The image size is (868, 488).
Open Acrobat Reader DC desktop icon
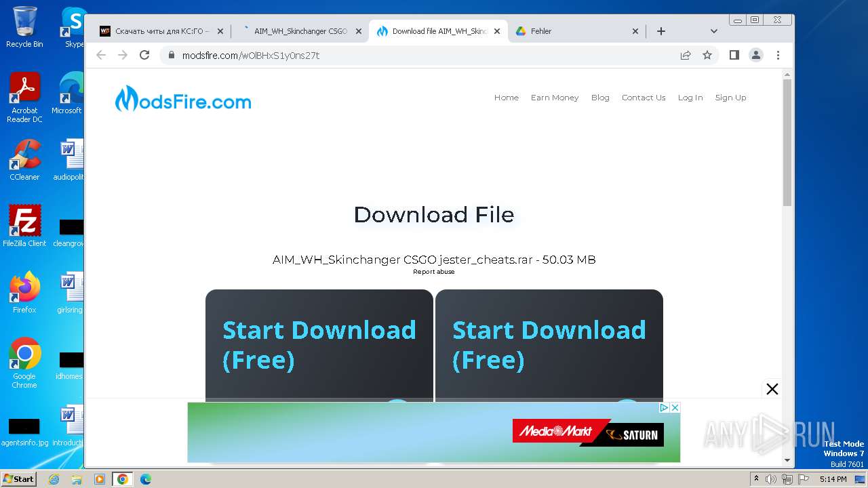tap(24, 98)
